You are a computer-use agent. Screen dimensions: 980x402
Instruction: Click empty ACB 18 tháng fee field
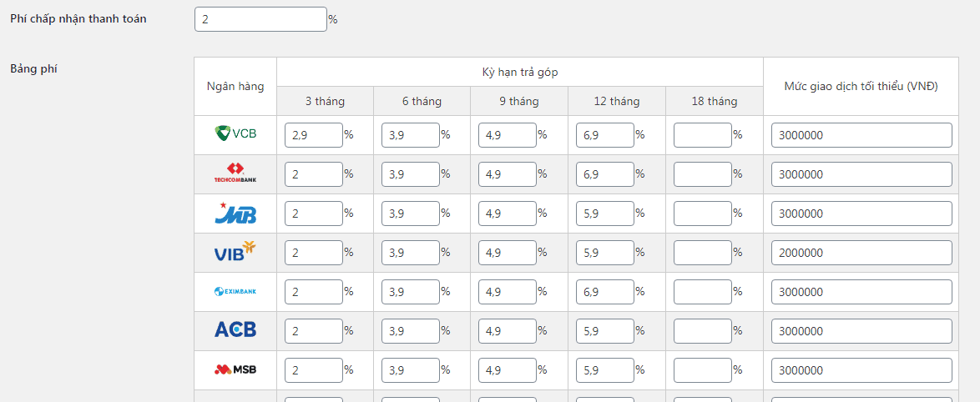click(x=703, y=331)
